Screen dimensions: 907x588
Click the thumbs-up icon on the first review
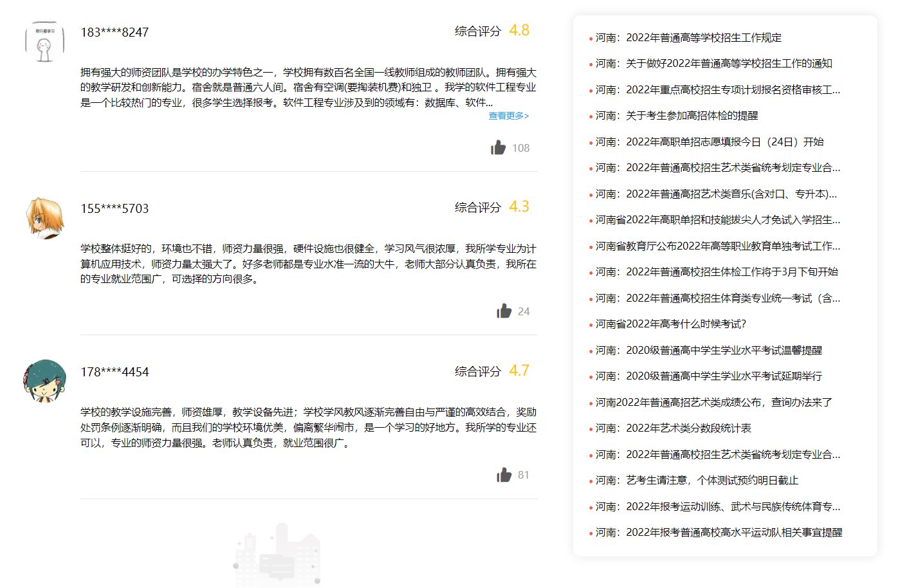coord(499,147)
